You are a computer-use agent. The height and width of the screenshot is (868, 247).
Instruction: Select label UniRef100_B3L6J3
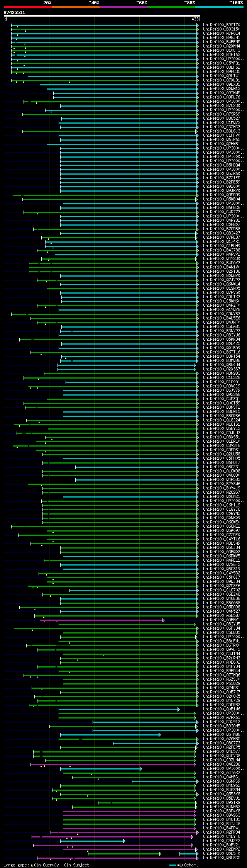pos(222,131)
